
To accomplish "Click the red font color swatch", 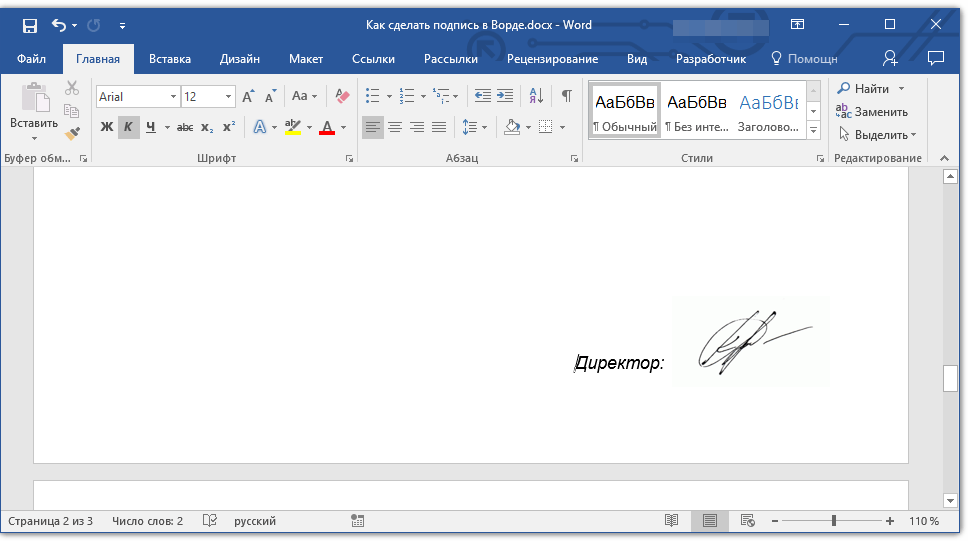I will (326, 128).
